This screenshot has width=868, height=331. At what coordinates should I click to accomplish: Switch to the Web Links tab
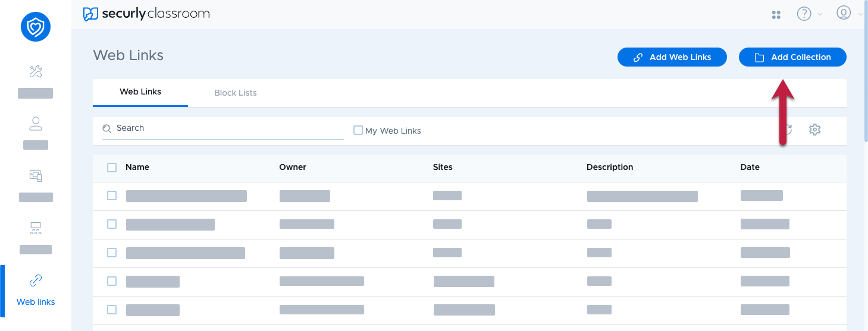[x=140, y=92]
